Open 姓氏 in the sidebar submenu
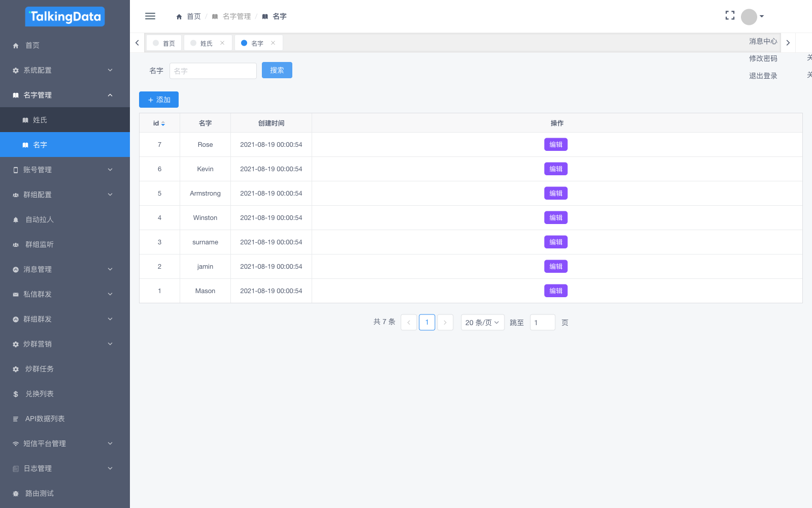 pyautogui.click(x=65, y=120)
